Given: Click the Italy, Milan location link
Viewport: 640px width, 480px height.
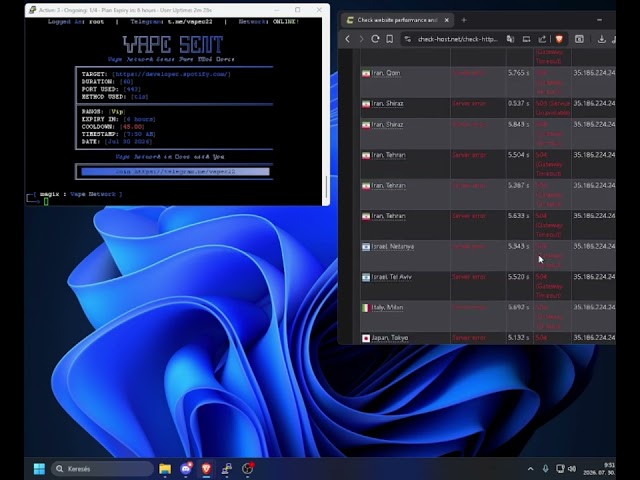Looking at the screenshot, I should pos(387,308).
